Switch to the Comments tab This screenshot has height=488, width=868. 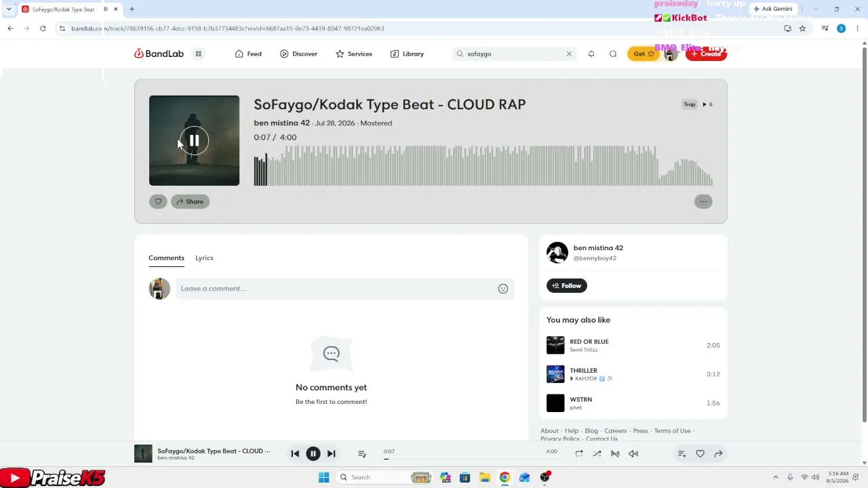[166, 258]
